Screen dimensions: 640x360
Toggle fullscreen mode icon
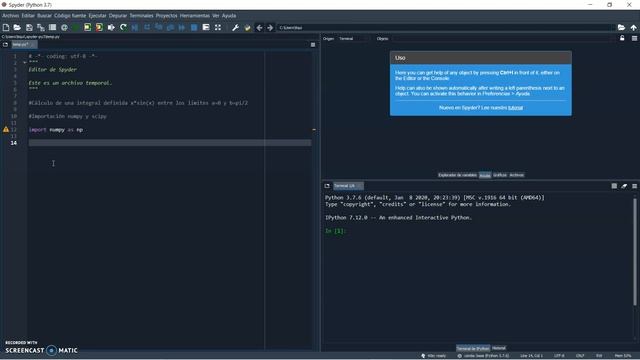[x=218, y=27]
